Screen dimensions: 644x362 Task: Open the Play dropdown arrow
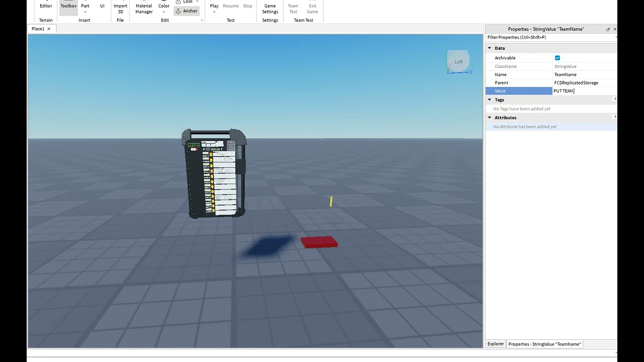(x=214, y=12)
